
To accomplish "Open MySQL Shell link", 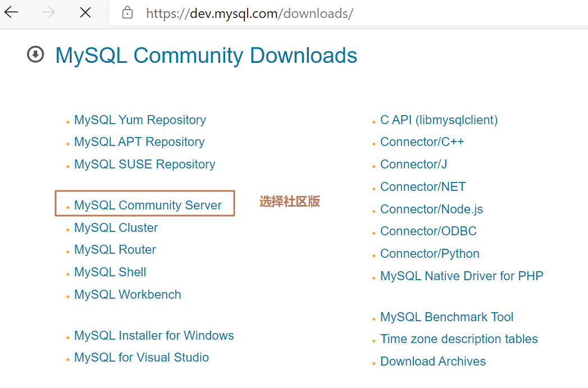I will (x=110, y=272).
